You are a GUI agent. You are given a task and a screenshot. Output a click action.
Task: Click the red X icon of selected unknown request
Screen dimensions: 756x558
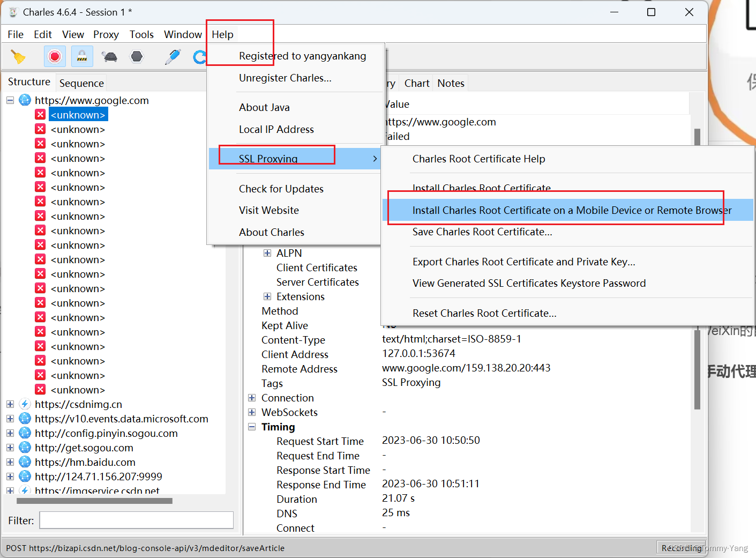click(x=40, y=115)
